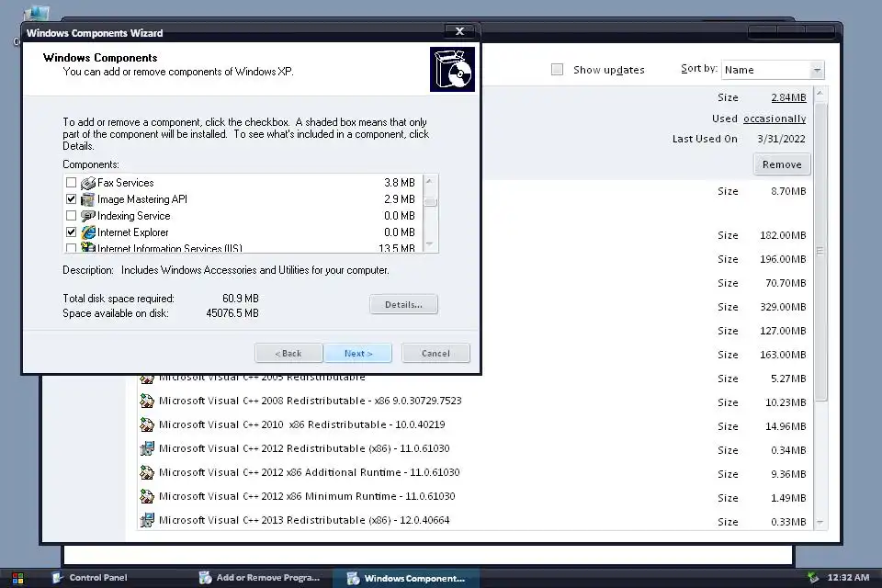This screenshot has height=588, width=882.
Task: Click the system tray icon near the clock
Action: (x=813, y=577)
